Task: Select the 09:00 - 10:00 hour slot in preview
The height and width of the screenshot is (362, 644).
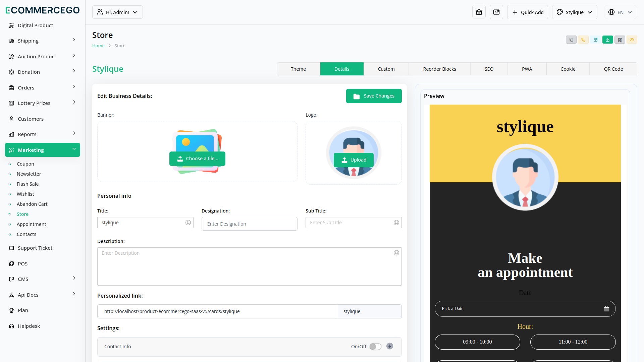Action: pos(477,342)
